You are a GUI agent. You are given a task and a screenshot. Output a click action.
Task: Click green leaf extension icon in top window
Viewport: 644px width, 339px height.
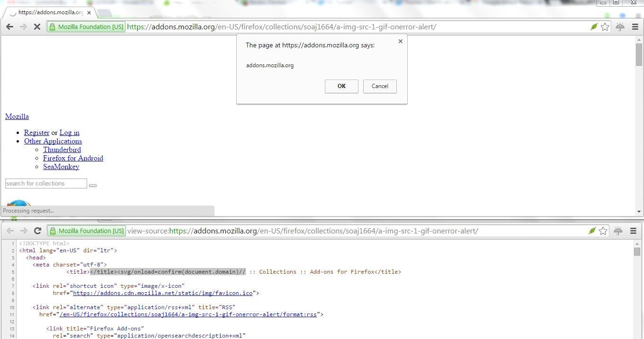tap(594, 27)
